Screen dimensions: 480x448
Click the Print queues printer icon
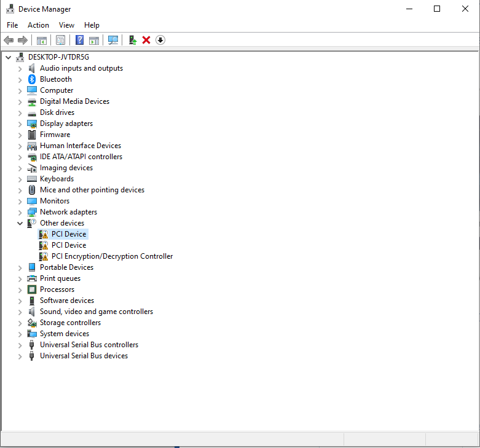[32, 278]
